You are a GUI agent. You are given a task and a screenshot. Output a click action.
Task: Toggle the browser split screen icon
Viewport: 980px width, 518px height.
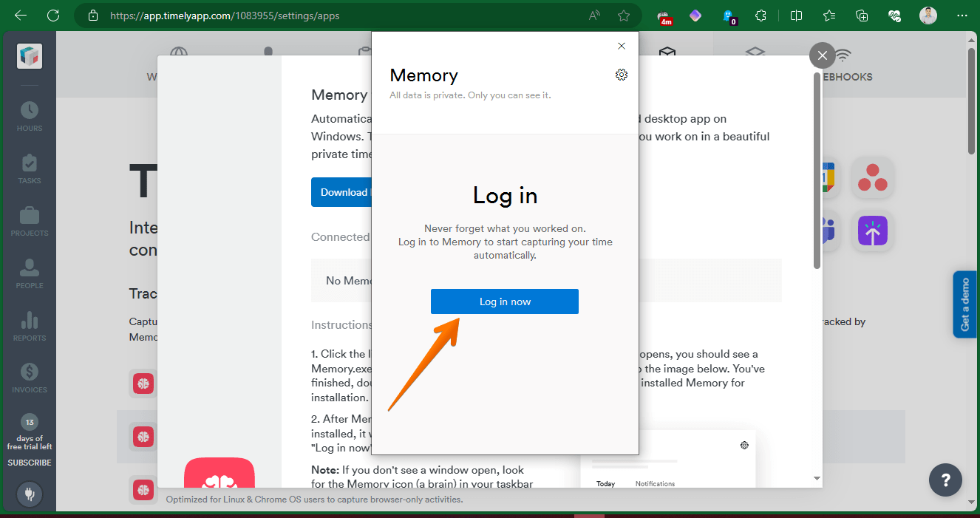coord(796,15)
